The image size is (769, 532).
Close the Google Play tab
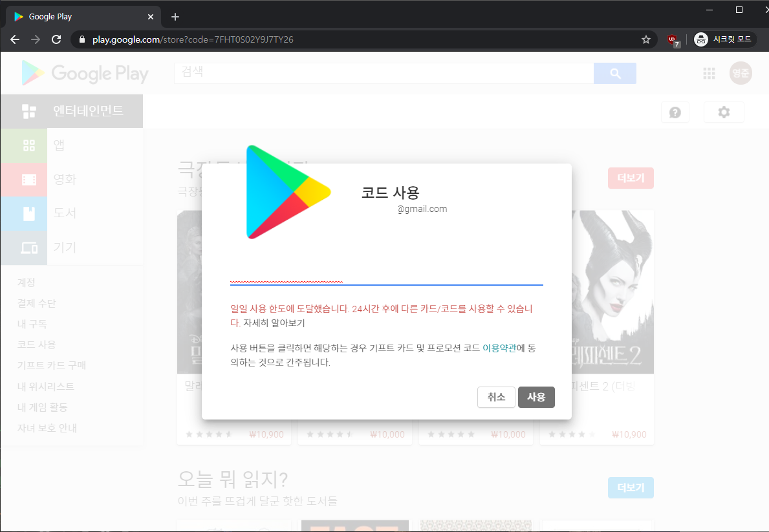tap(151, 17)
